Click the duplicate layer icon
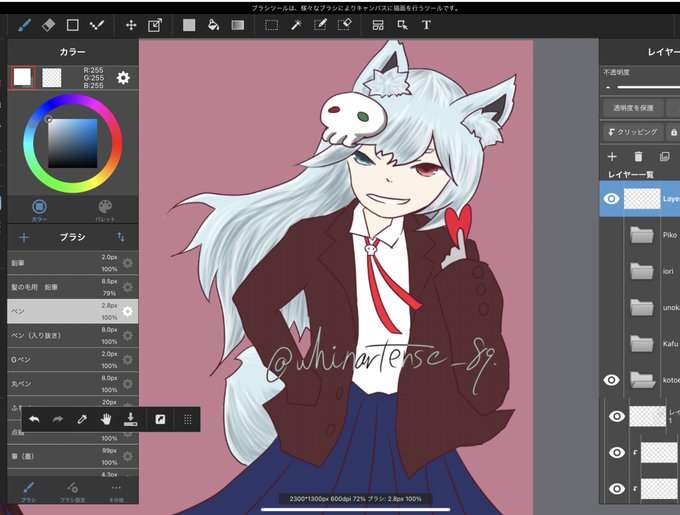680x515 pixels. (664, 156)
